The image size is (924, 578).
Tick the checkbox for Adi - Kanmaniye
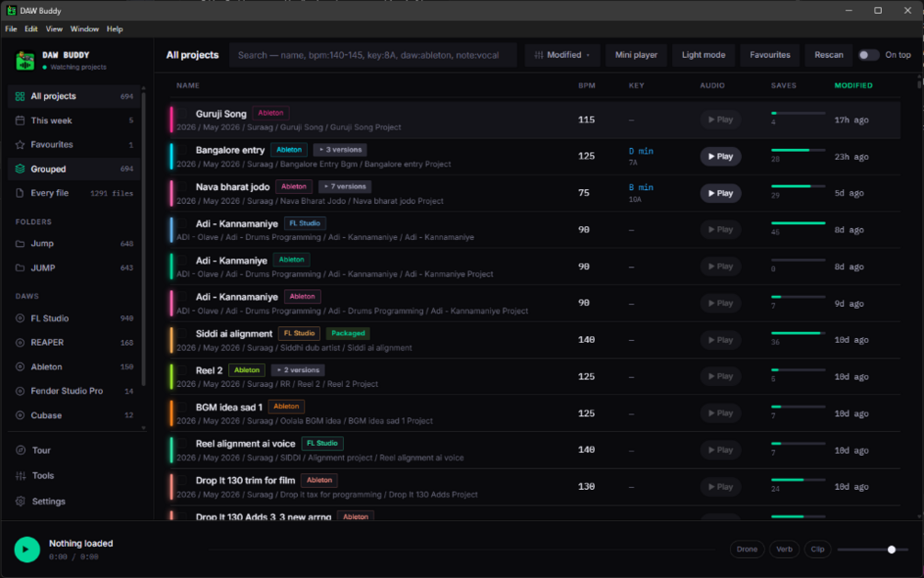tap(183, 260)
